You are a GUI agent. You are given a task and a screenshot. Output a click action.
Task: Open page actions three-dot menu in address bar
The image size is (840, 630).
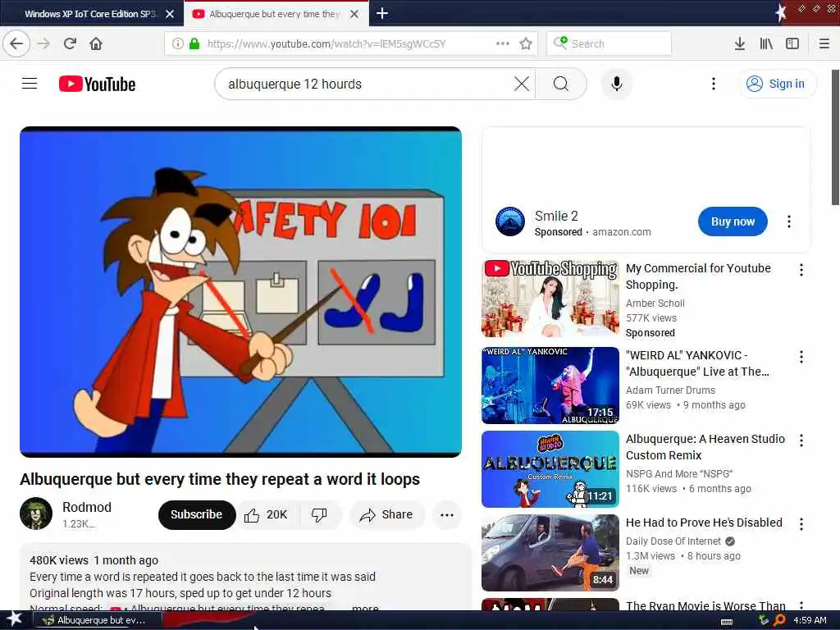click(503, 43)
